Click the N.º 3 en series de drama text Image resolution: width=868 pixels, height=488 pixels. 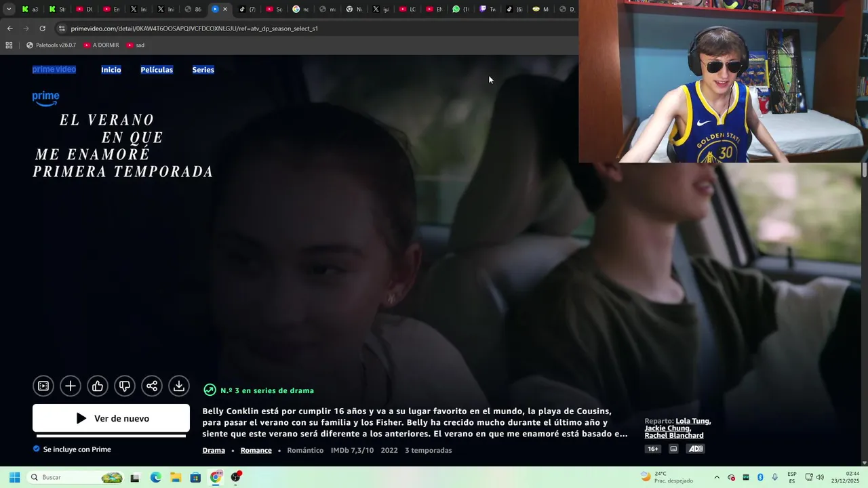click(x=267, y=390)
